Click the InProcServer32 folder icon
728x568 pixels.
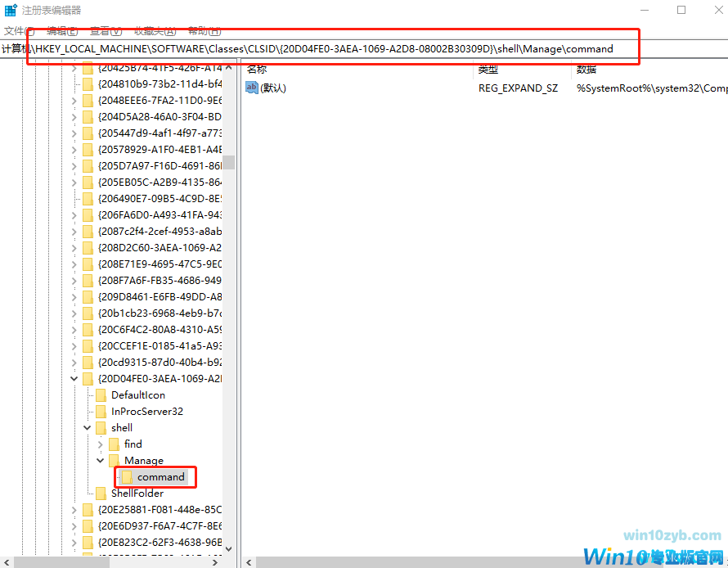click(x=101, y=412)
